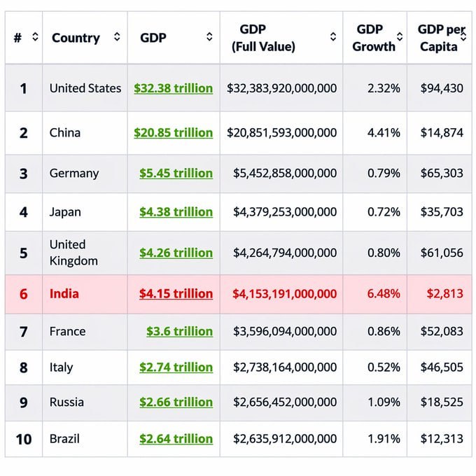Open United Kingdom $4.26 trillion link

click(x=176, y=253)
